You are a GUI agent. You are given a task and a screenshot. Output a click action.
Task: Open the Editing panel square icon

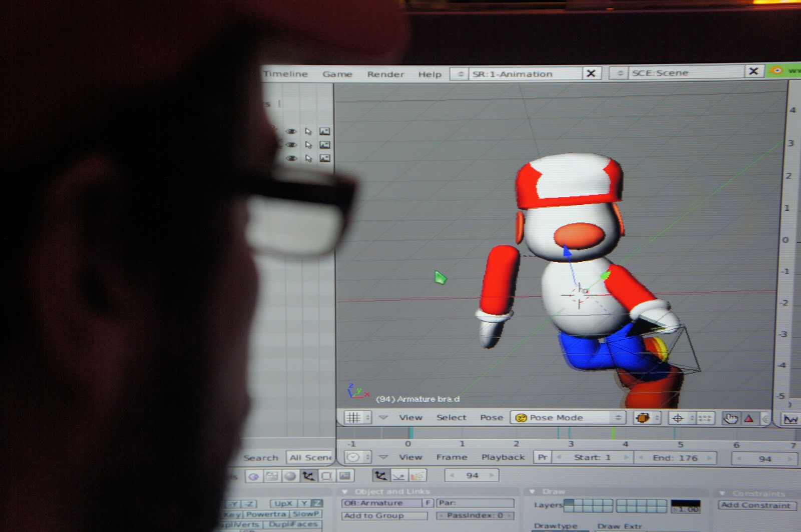326,476
